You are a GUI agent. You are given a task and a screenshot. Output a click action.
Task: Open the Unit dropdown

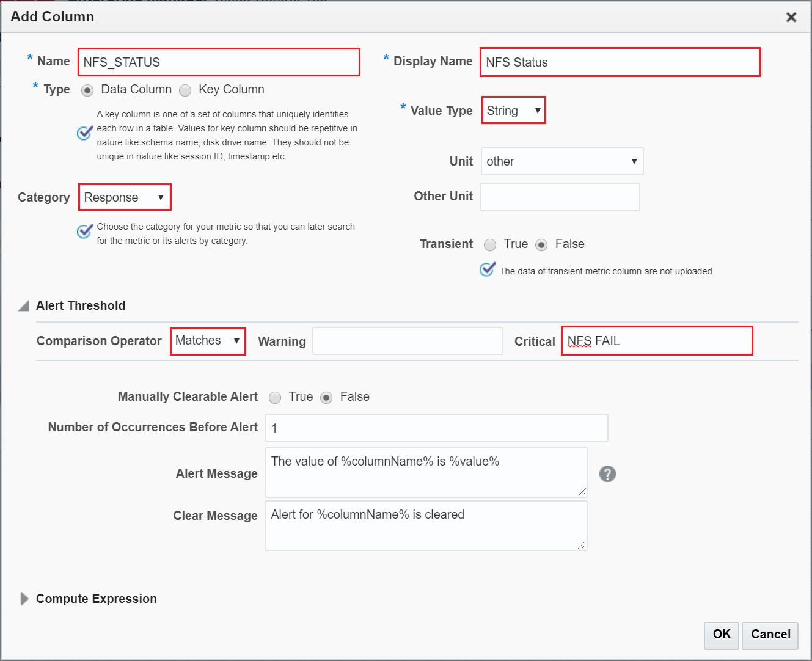coord(561,161)
